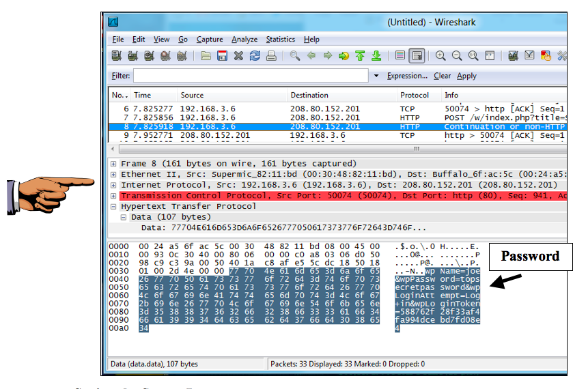Viewport: 588px width, 389px height.
Task: Expand the Ethernet II tree node
Action: point(113,175)
